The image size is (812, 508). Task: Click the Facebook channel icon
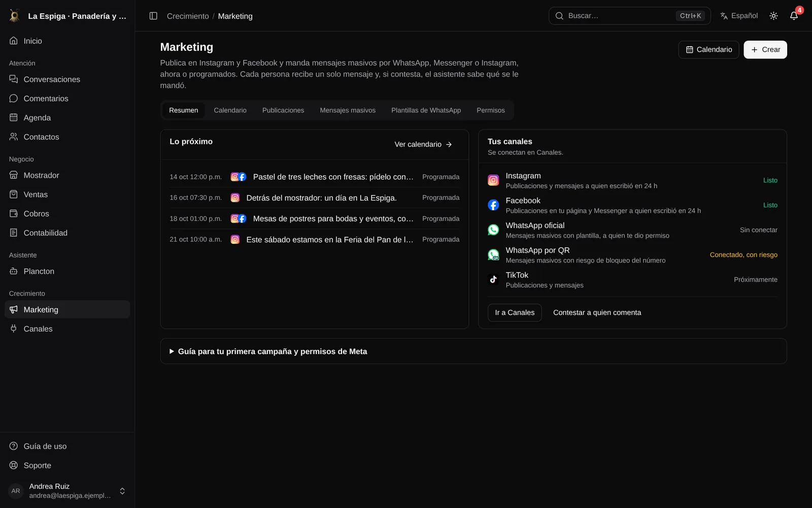click(x=493, y=205)
